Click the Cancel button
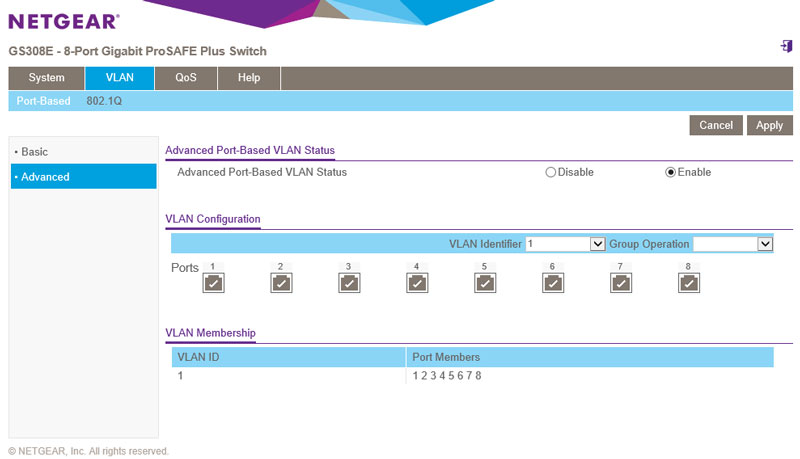Screen dimensions: 800x459 pos(716,125)
